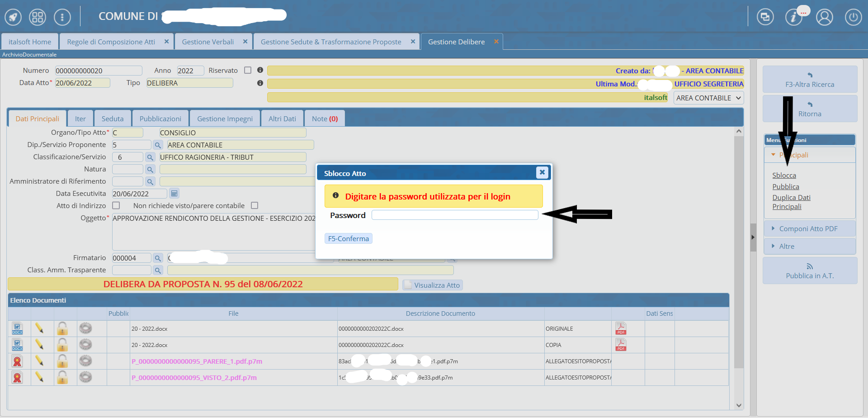Screen dimensions: 868x418
Task: Focus the Password input field
Action: pos(454,215)
